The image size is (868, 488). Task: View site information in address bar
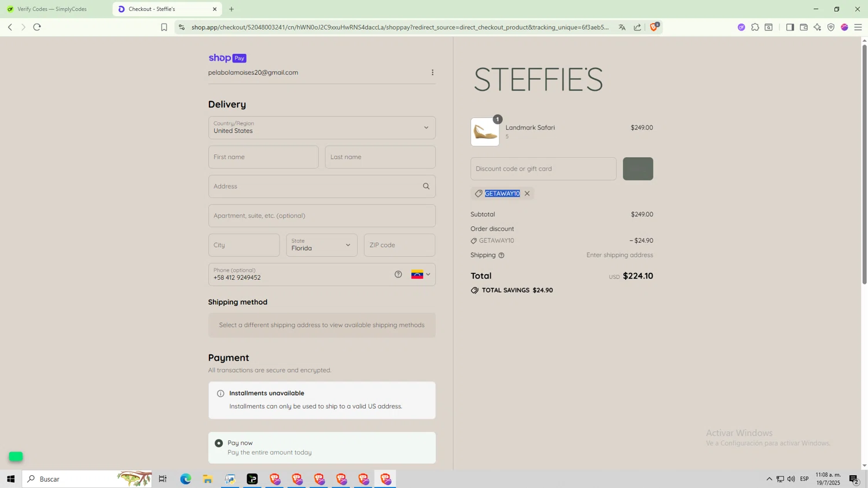(x=182, y=27)
